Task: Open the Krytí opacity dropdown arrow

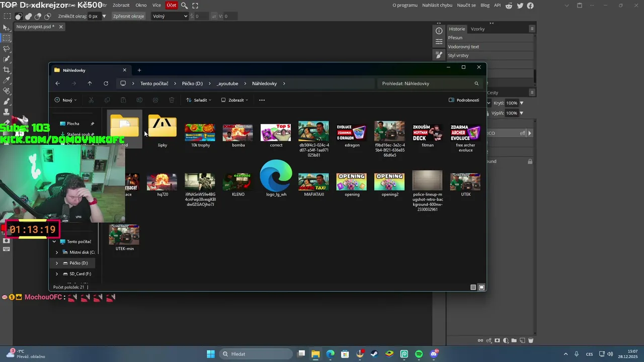Action: tap(521, 103)
